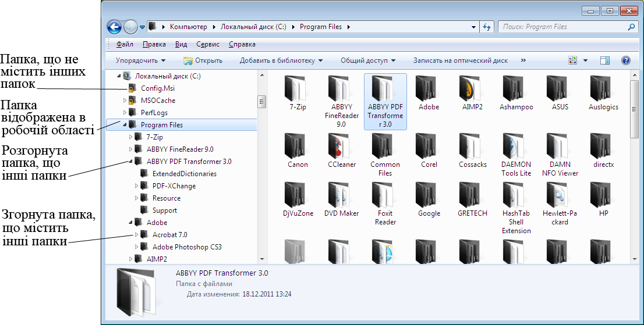644x325 pixels.
Task: Collapse the ABBYY PDF Transformer 3.0 tree node
Action: tap(130, 162)
